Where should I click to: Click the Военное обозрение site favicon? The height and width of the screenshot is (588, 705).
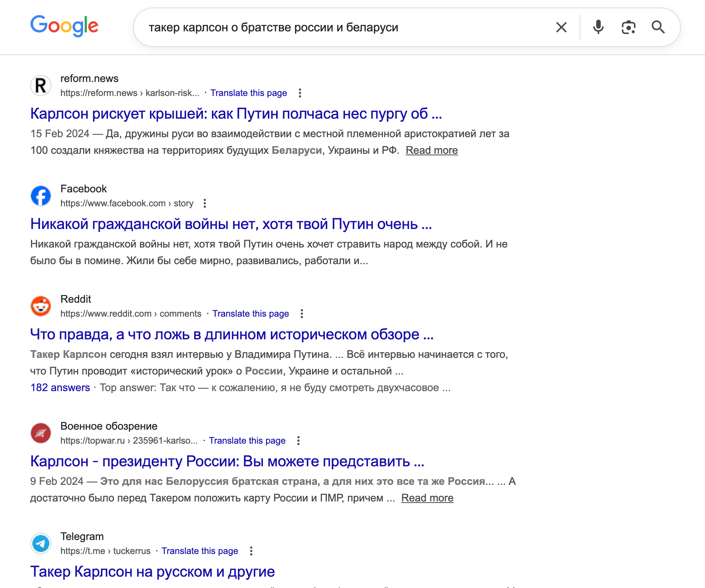coord(40,433)
